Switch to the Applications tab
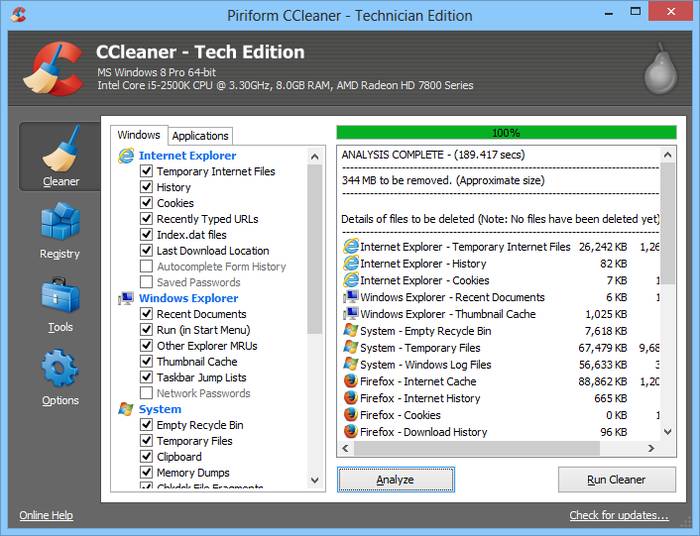Image resolution: width=700 pixels, height=536 pixels. point(200,136)
